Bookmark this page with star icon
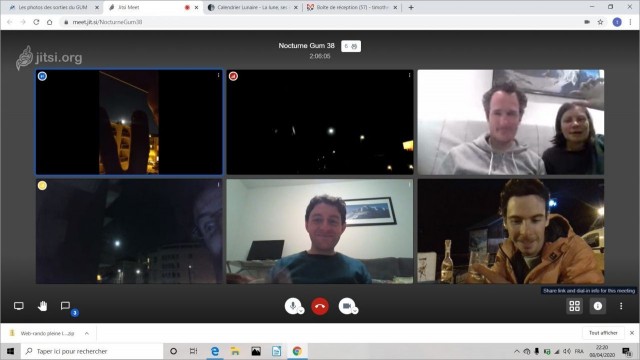 point(600,22)
